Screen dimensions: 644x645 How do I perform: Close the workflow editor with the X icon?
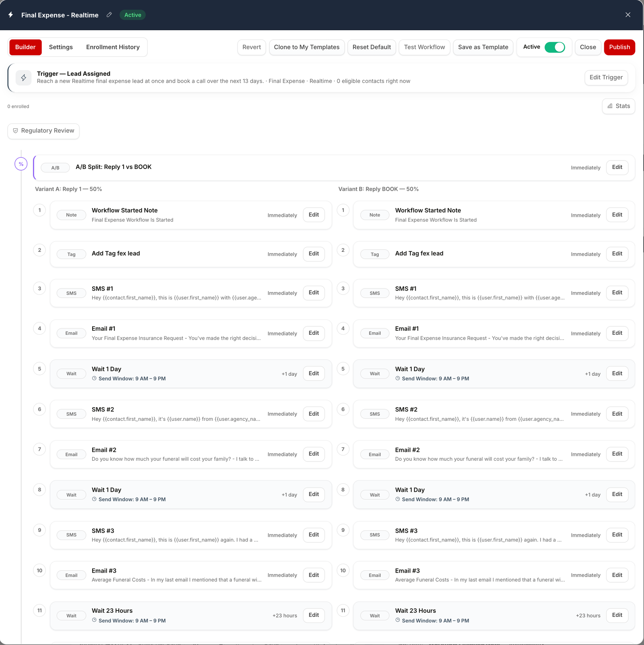[x=628, y=15]
